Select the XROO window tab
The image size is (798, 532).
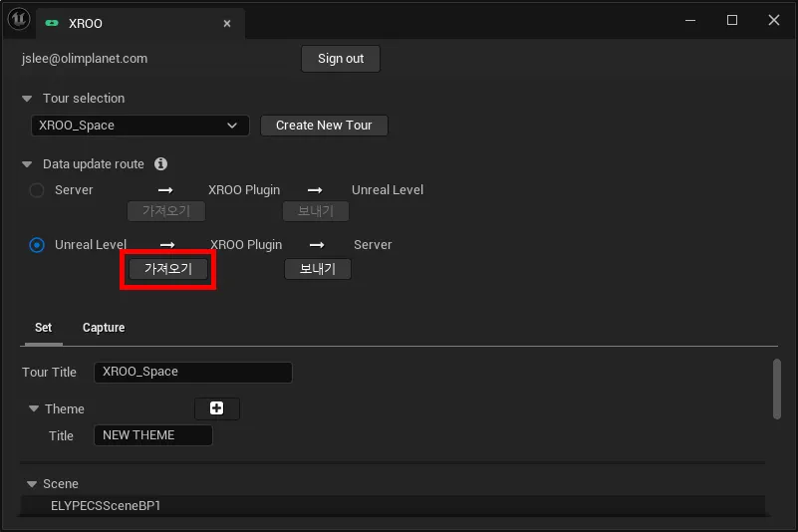pos(140,24)
